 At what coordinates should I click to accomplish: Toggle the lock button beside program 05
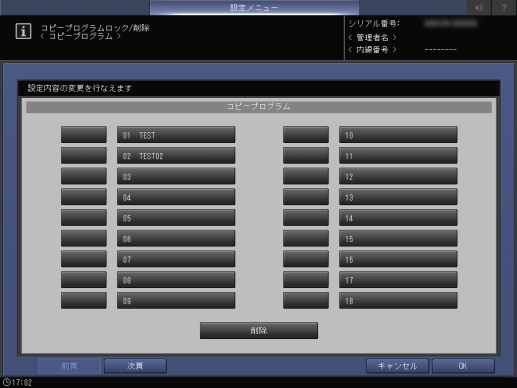click(84, 218)
